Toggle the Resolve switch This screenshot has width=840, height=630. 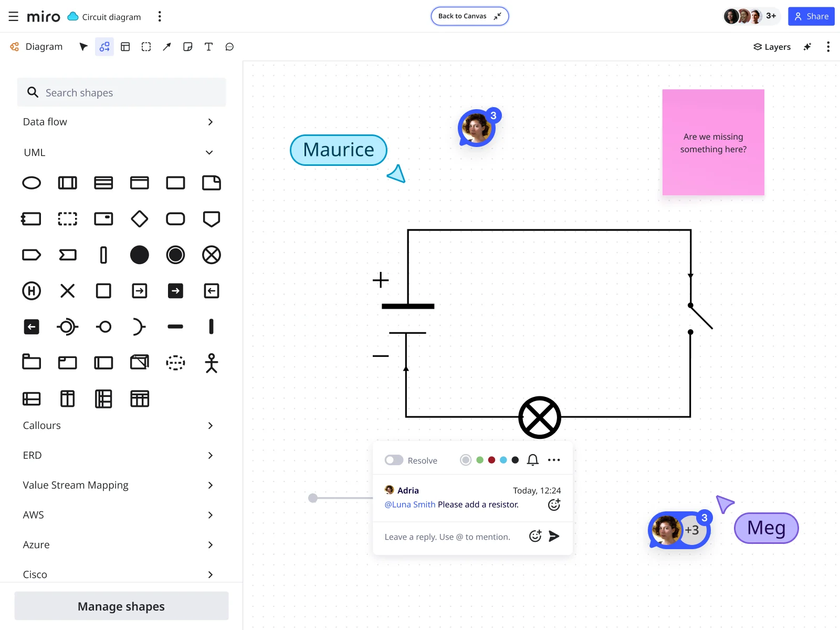click(x=394, y=460)
